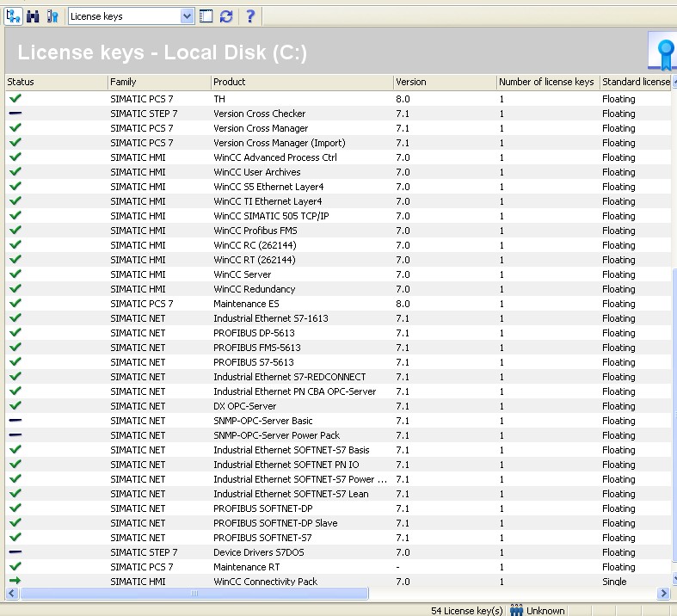Click the dash status of Device Drivers S7DOS
Viewport: 677px width, 616px height.
tap(15, 551)
